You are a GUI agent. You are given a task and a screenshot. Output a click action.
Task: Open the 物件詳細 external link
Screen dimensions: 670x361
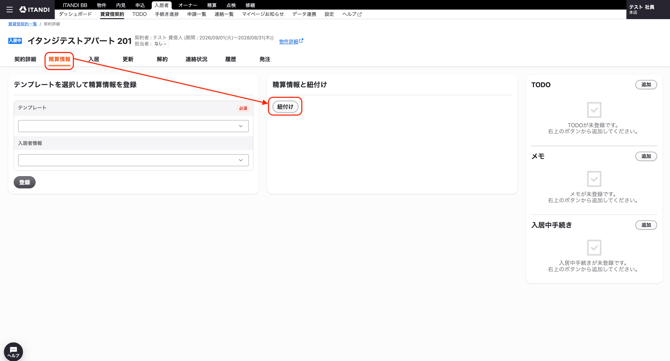(291, 41)
